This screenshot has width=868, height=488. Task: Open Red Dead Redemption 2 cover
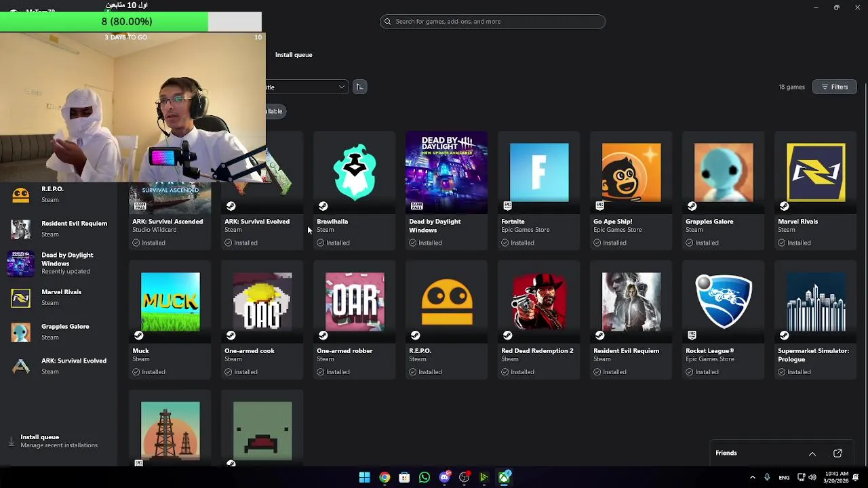point(539,302)
